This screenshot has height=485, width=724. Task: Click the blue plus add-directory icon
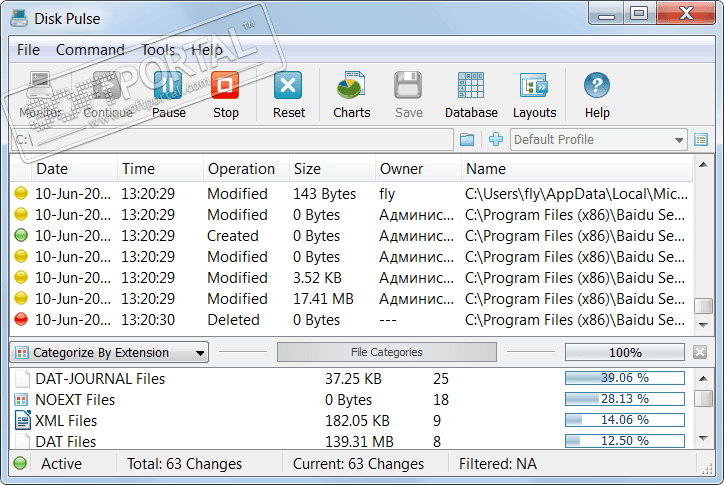[495, 139]
